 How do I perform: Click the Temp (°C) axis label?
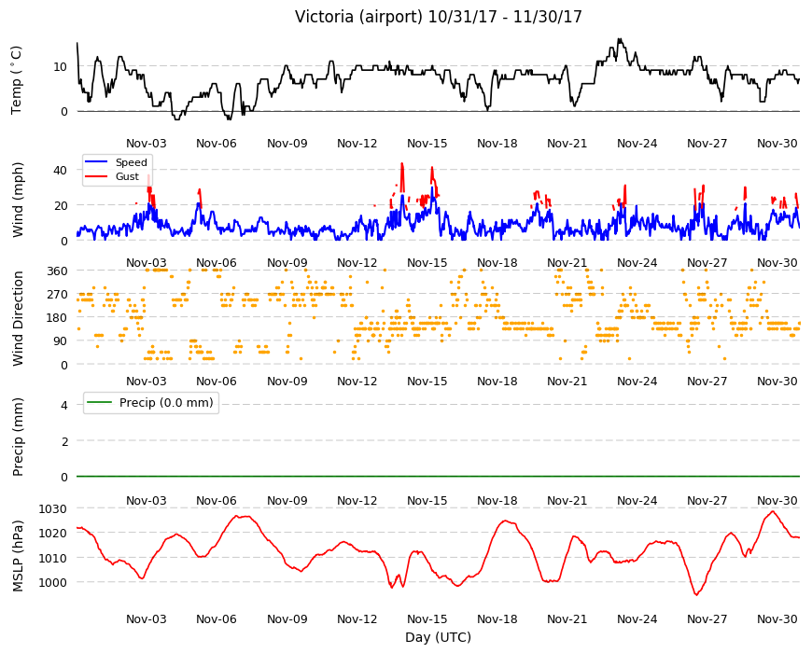click(17, 80)
